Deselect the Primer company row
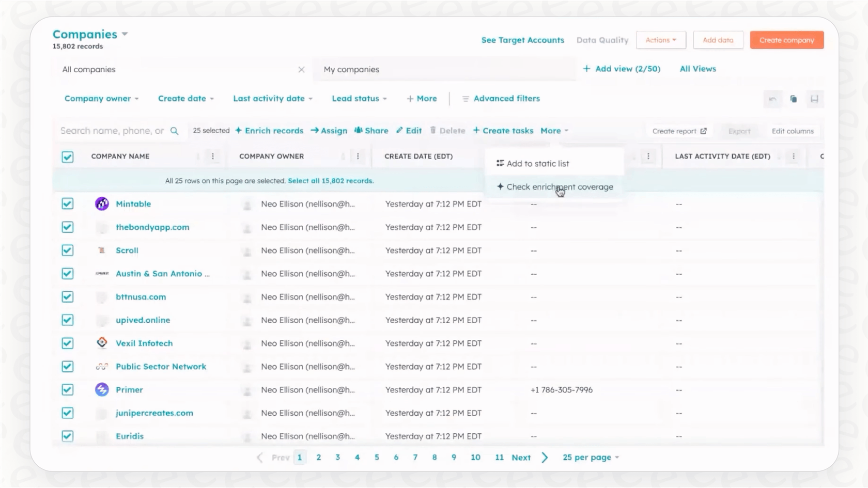Viewport: 868px width, 488px height. pos(67,389)
